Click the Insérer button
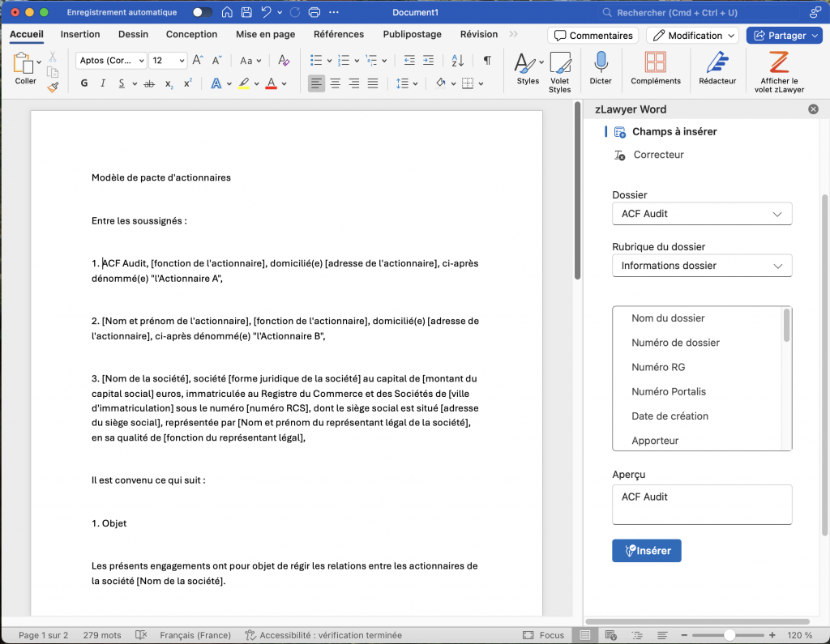The width and height of the screenshot is (830, 644). 647,551
